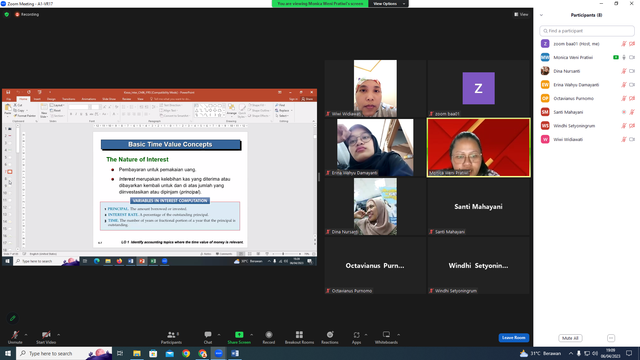The width and height of the screenshot is (640, 360).
Task: Open the Windows notification center icon
Action: coord(629,353)
